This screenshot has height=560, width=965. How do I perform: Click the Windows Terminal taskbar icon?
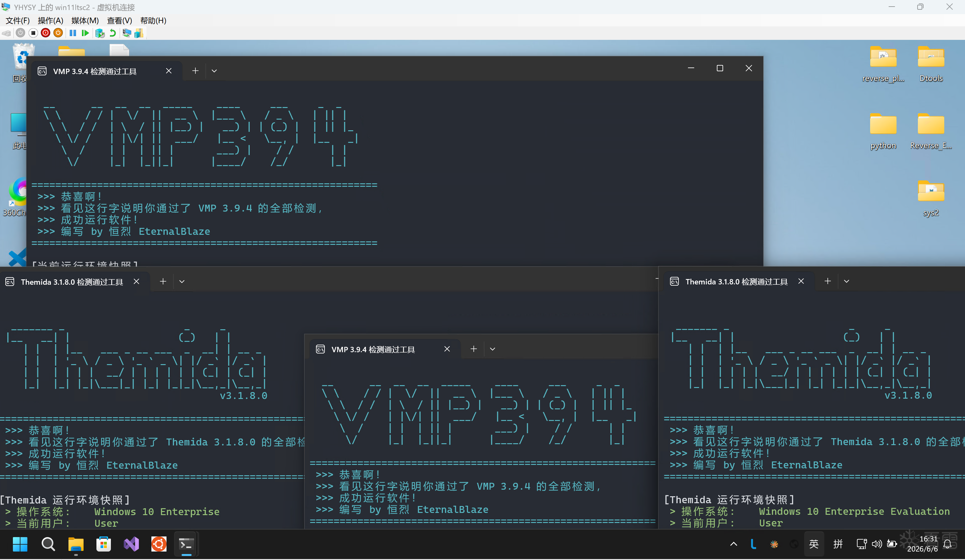[187, 545]
